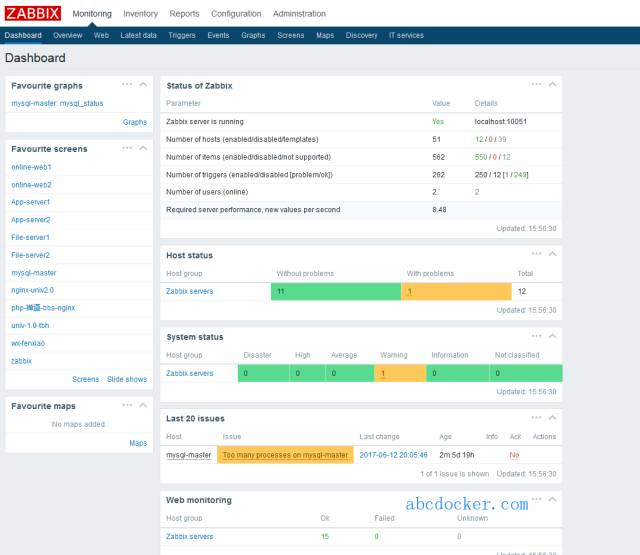Click the localhost:10051 server details value

pyautogui.click(x=500, y=122)
